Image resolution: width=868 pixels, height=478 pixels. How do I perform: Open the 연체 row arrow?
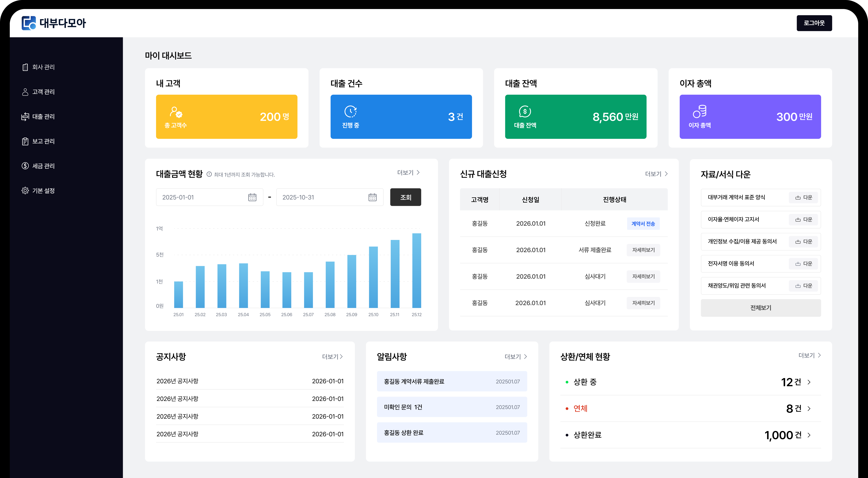pyautogui.click(x=809, y=409)
